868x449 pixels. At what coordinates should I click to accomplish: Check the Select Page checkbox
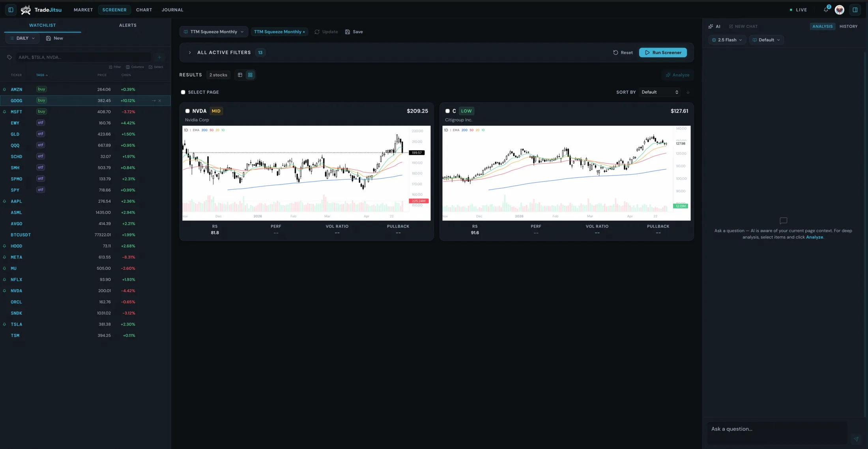click(183, 92)
